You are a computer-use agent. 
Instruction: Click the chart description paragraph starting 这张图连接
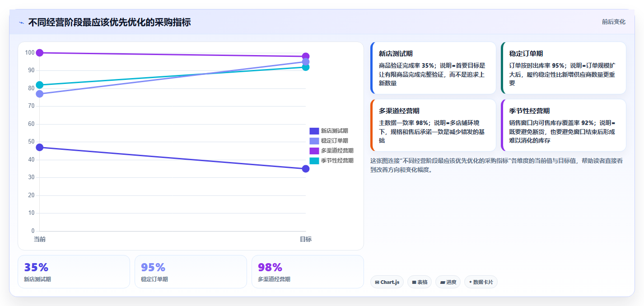pos(496,165)
